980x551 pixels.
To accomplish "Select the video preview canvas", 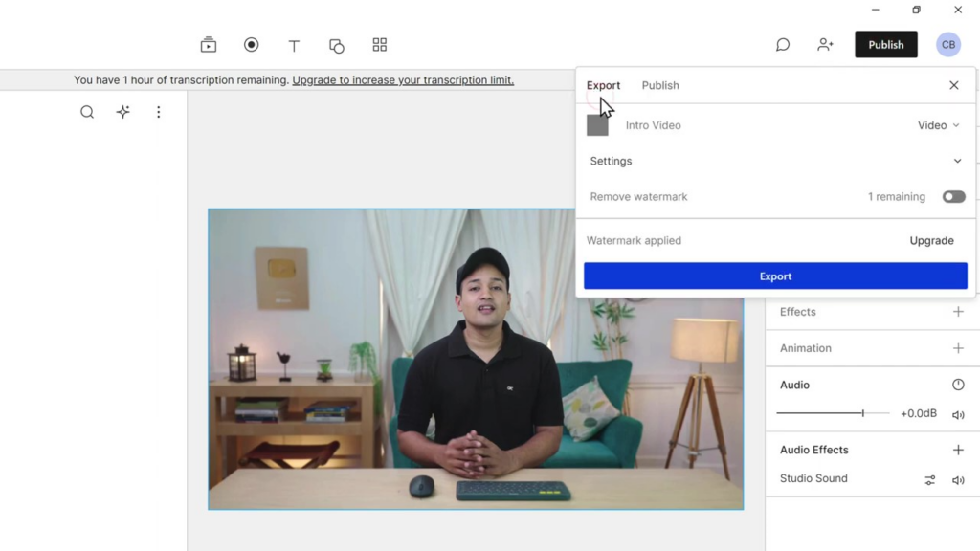I will 476,360.
